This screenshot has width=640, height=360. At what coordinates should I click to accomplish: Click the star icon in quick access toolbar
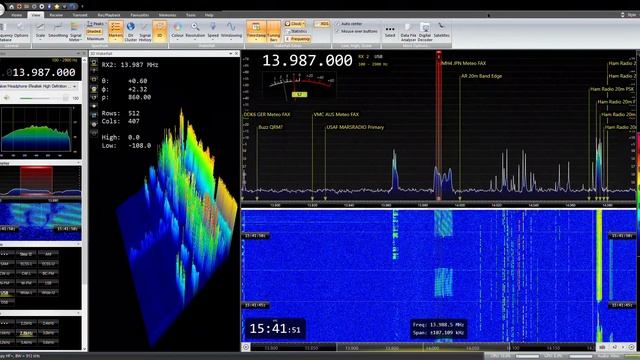click(x=57, y=7)
